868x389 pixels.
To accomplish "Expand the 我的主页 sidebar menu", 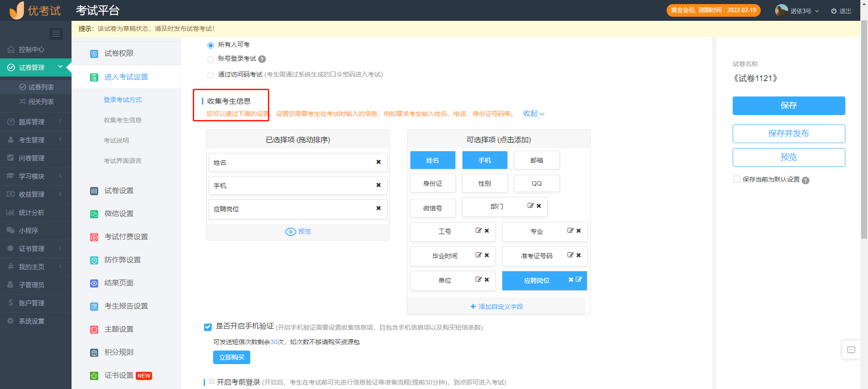I will [x=36, y=267].
